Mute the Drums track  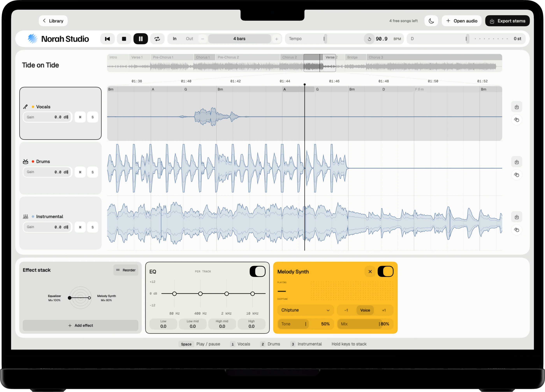pos(80,172)
